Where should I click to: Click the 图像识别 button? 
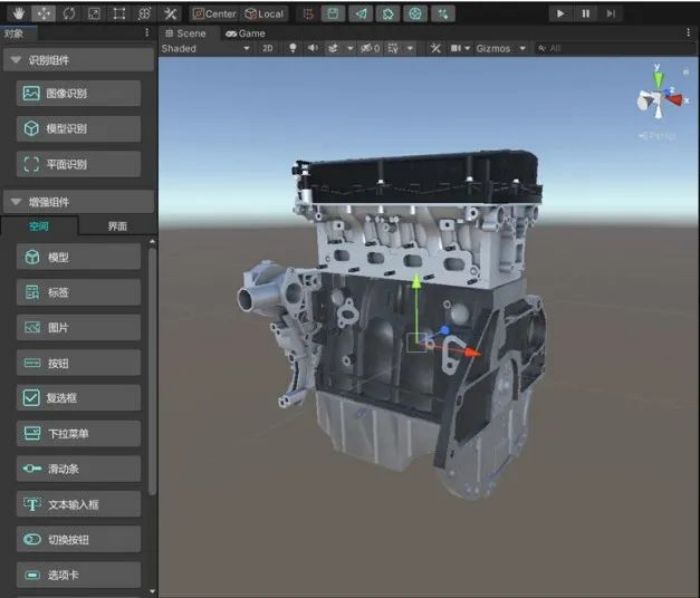coord(79,94)
